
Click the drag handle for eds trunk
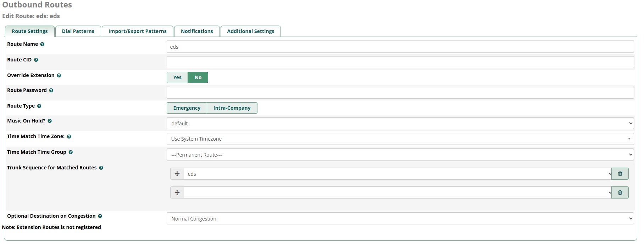click(177, 174)
